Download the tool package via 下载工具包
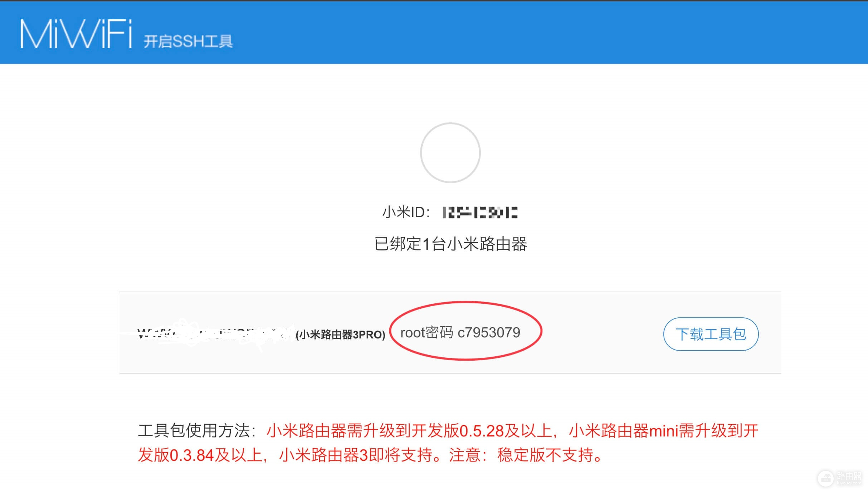Image resolution: width=868 pixels, height=493 pixels. point(711,334)
